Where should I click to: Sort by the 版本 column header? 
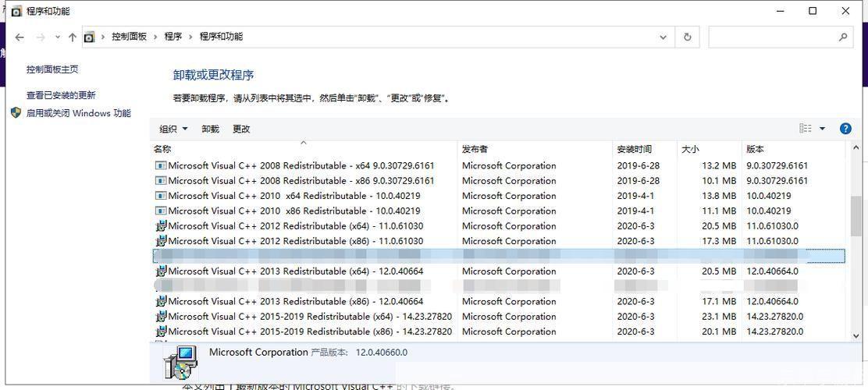tap(755, 149)
